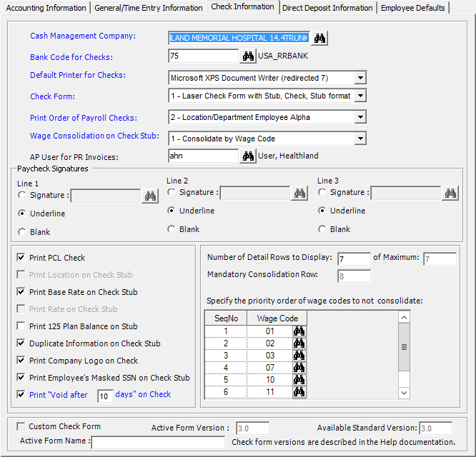Open wage code lookup for SeqNo 3
476x457 pixels.
[299, 356]
